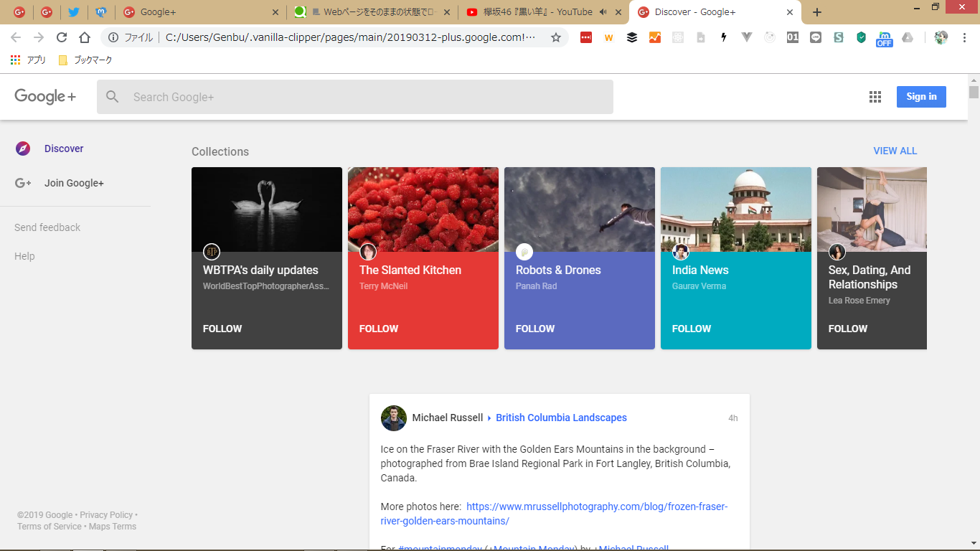Click the Join Google+ sidebar icon

[x=23, y=183]
